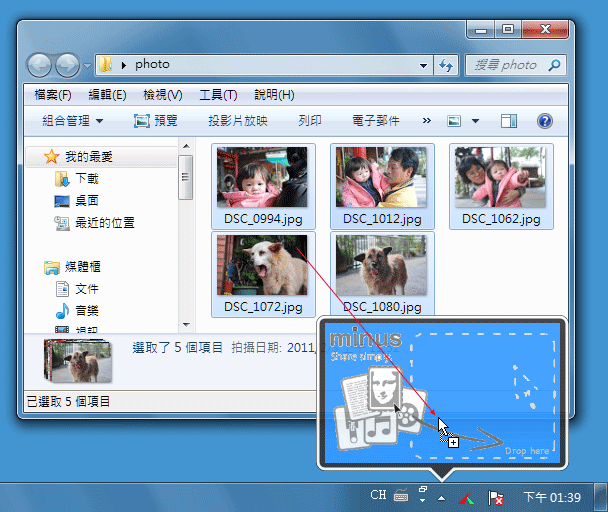Screen dimensions: 608x512
Task: Open the 檔案(F) menu
Action: point(52,94)
